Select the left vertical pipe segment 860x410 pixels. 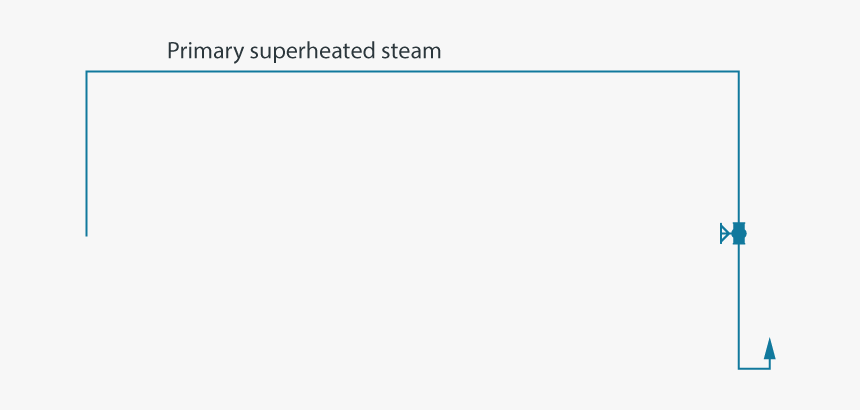click(86, 153)
